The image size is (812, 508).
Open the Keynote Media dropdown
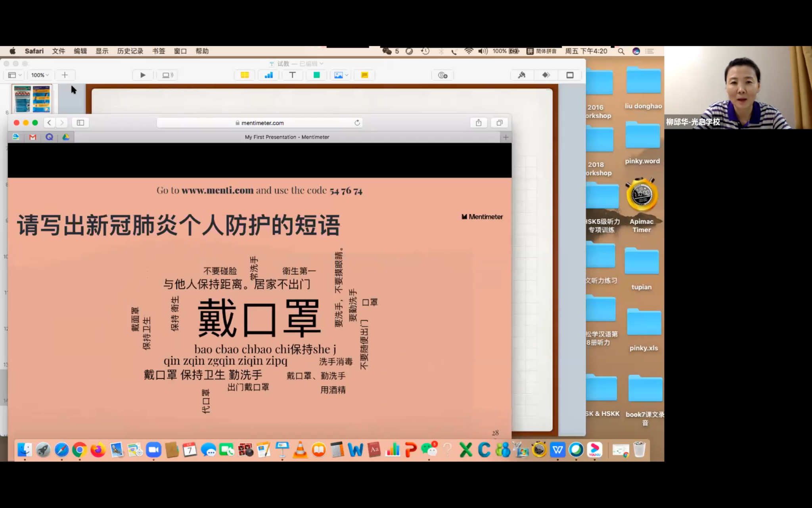[341, 75]
